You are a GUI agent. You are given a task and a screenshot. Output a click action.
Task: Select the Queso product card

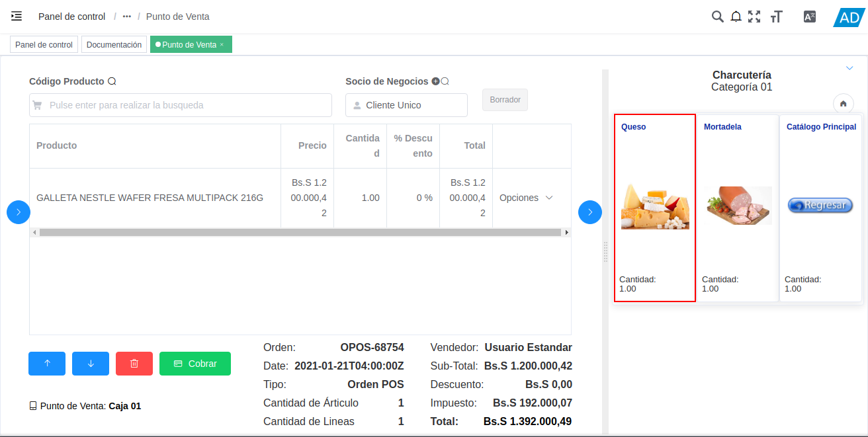655,208
